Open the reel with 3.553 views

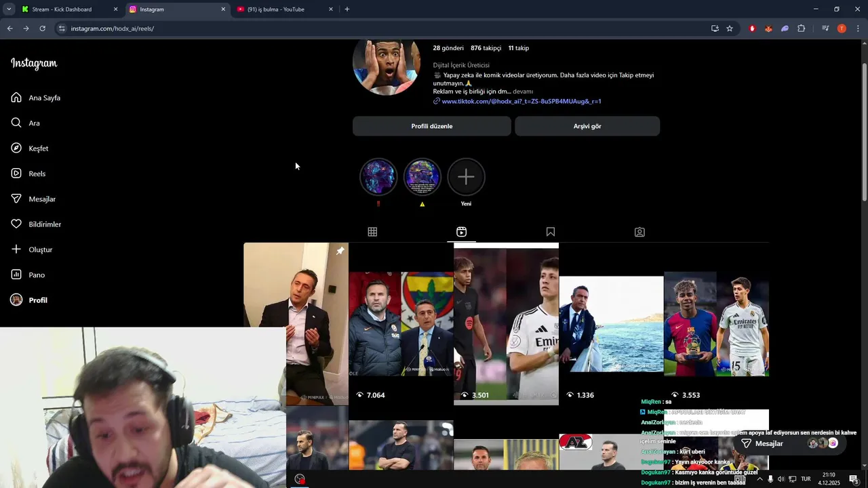(x=717, y=324)
